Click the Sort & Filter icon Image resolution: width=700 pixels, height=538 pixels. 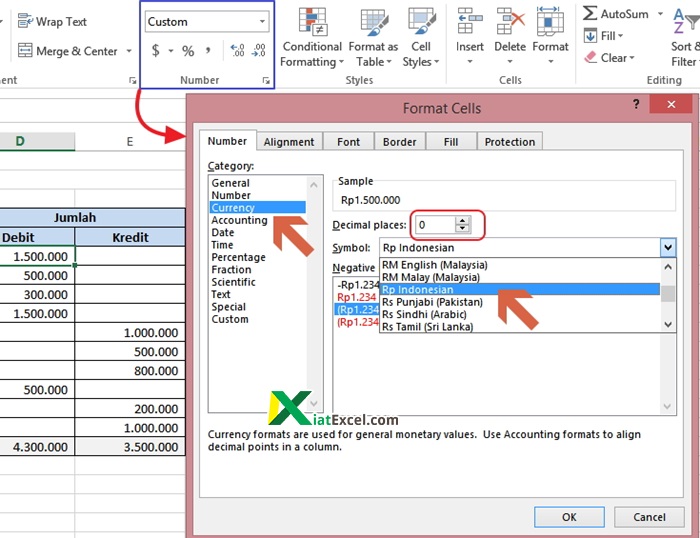685,21
